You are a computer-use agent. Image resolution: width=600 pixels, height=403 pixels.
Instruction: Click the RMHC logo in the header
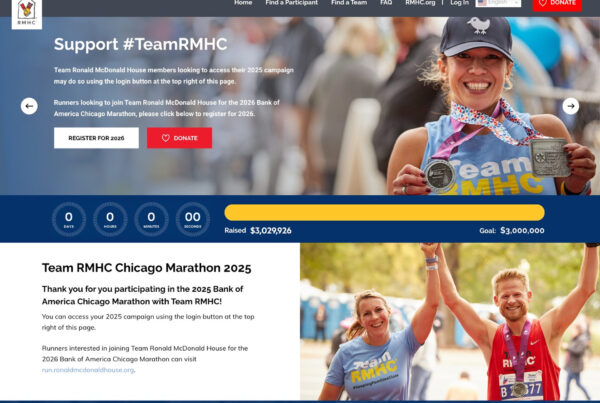(26, 13)
